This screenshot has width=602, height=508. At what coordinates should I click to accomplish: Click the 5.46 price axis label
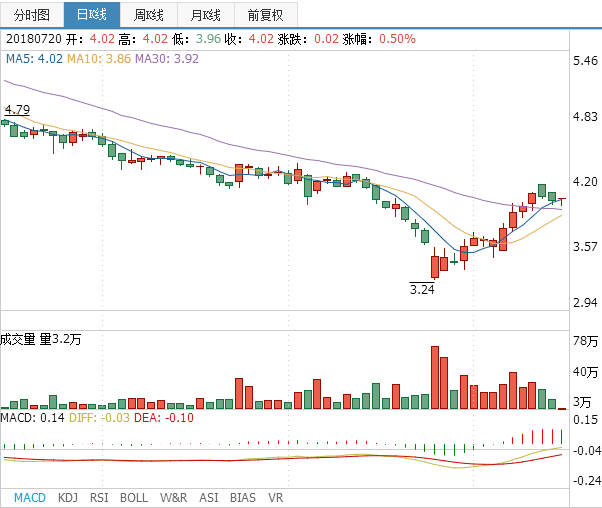pyautogui.click(x=585, y=61)
